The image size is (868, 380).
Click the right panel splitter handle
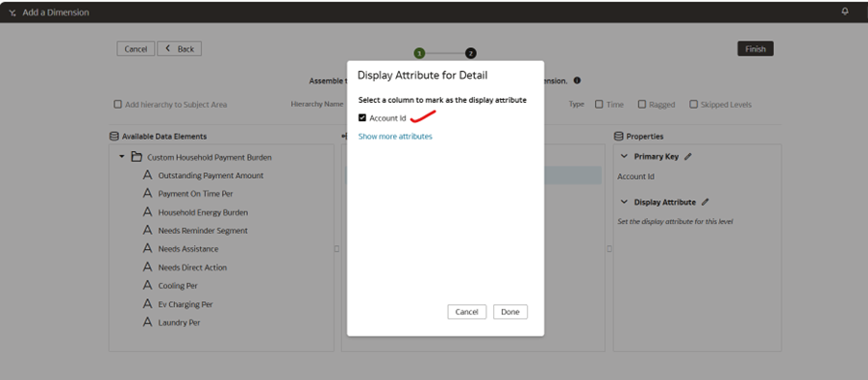[x=608, y=249]
